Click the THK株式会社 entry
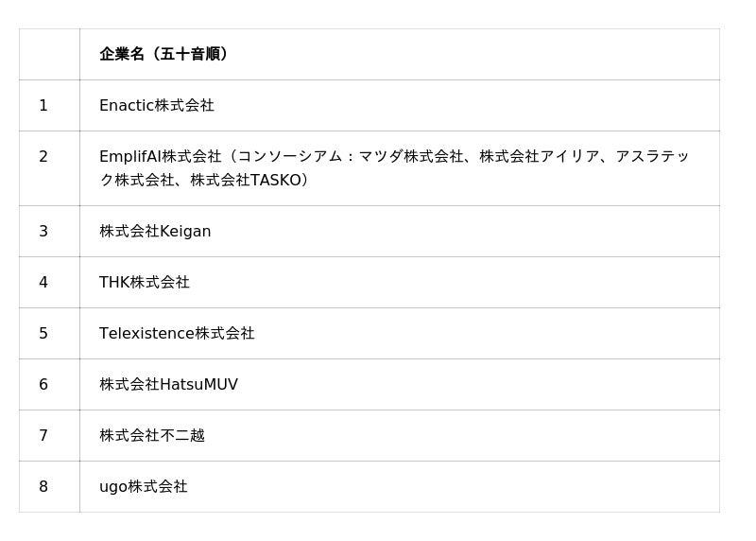The image size is (756, 541). pos(145,282)
